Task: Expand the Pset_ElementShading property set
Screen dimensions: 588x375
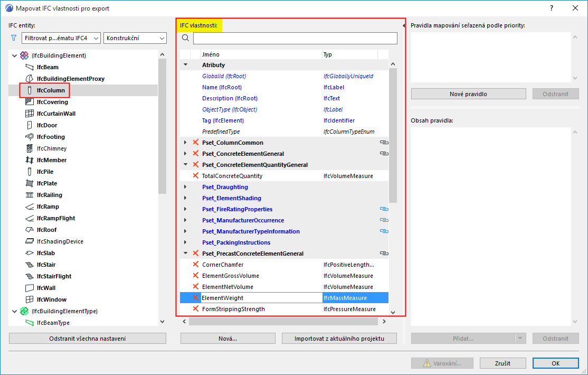Action: pyautogui.click(x=185, y=198)
